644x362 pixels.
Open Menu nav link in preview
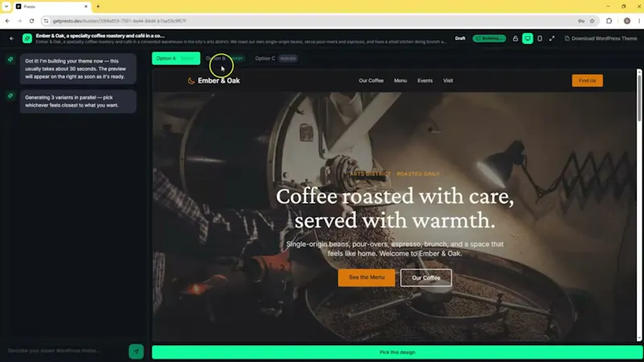(x=400, y=81)
